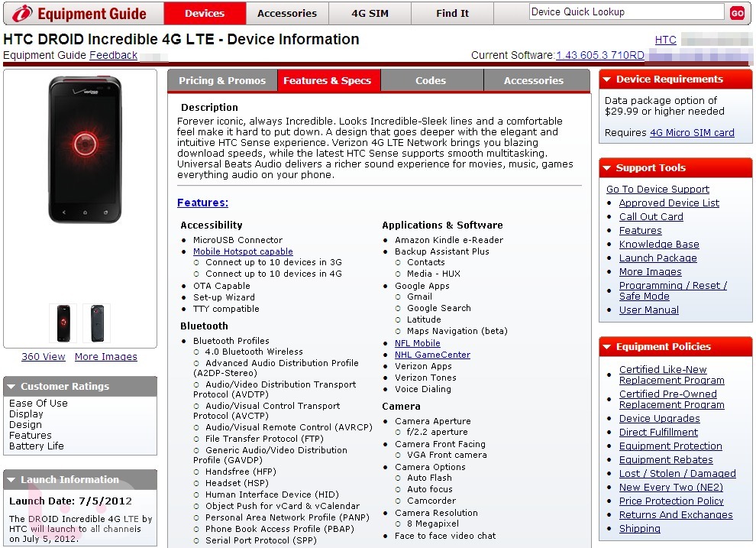The width and height of the screenshot is (756, 548).
Task: Click the Mobile Hotspot capable link
Action: click(243, 251)
